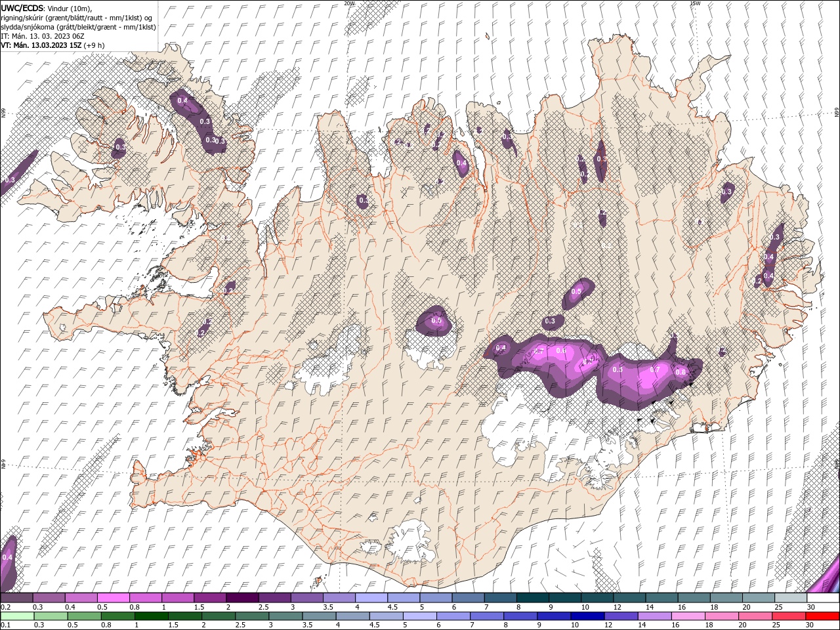Pick the pale green 0.1 swatch in bottom legend row
840x630 pixels.
(16, 616)
